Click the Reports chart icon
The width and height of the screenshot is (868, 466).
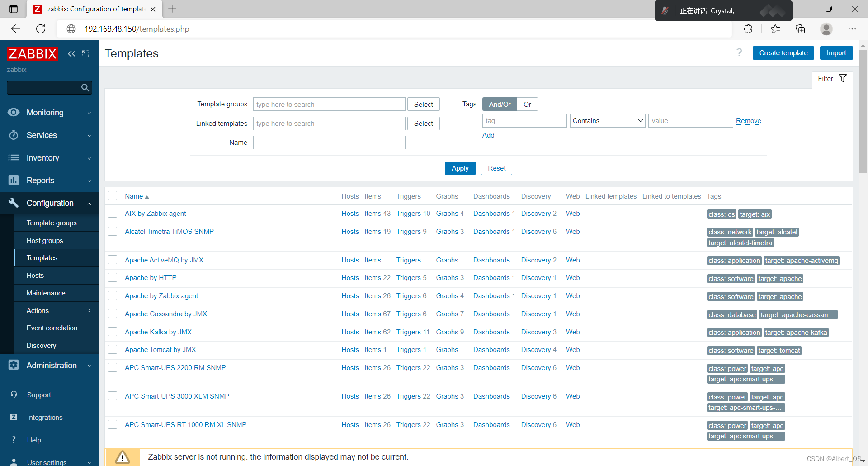[x=14, y=180]
